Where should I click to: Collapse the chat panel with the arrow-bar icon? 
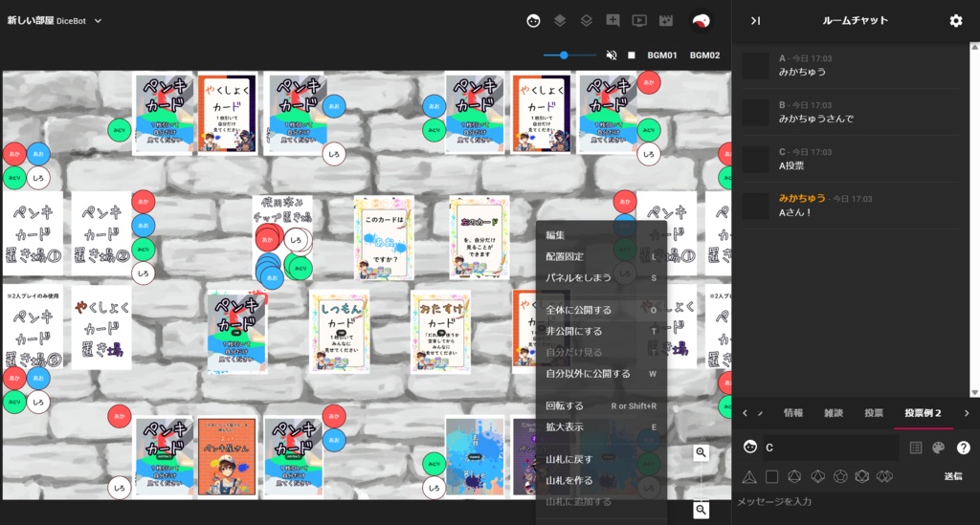(756, 21)
